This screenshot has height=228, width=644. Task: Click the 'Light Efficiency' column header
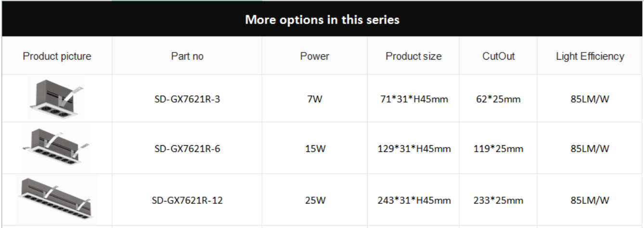pyautogui.click(x=590, y=56)
